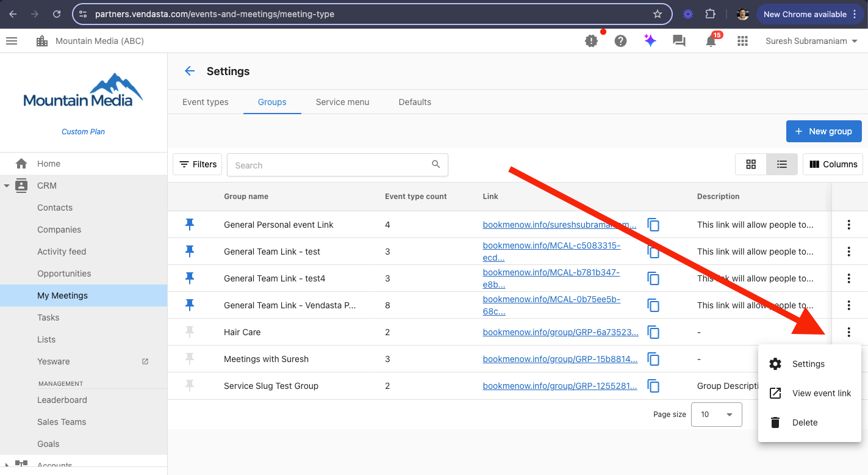Open Yesware external link item
This screenshot has width=868, height=475.
coord(84,361)
